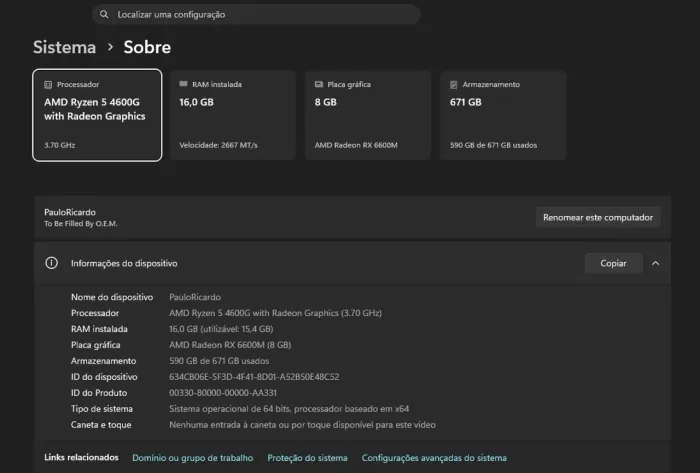Click the value 'AMD Ryzen 5 4600G with Radeon Graphics (3.70 GHz)'

[x=275, y=313]
